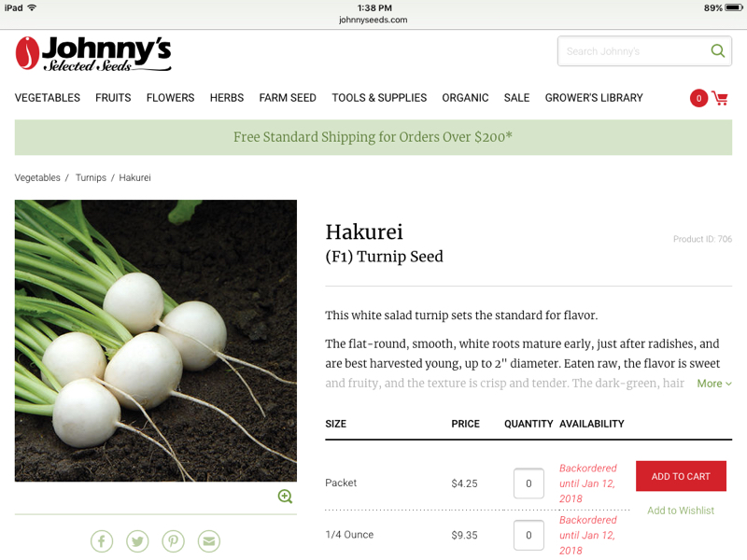Viewport: 747px width, 560px height.
Task: Select the Flowers menu item
Action: point(171,98)
